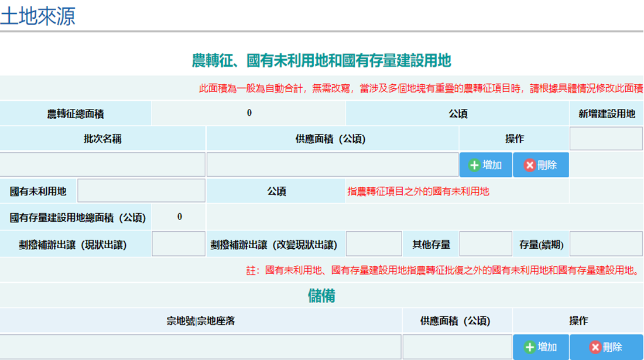Viewport: 644px width, 360px height.
Task: Click the 增加 button in 批次名稱 row
Action: (x=485, y=165)
